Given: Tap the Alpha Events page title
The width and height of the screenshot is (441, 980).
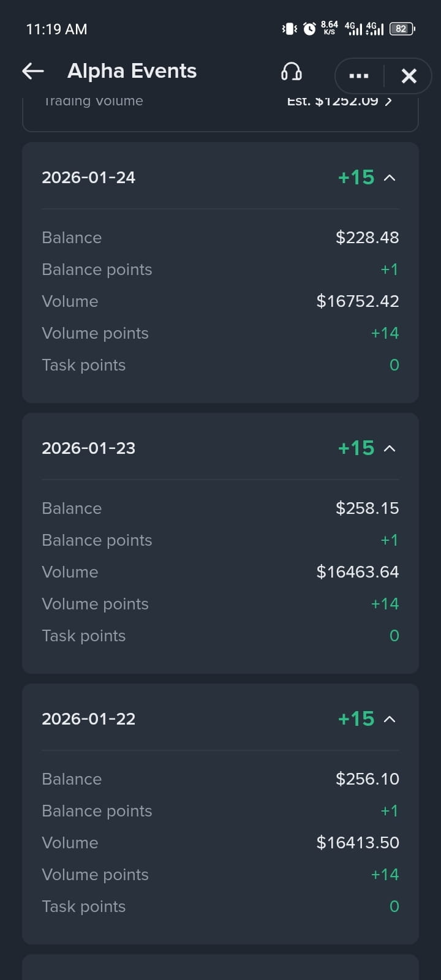Looking at the screenshot, I should pos(132,71).
